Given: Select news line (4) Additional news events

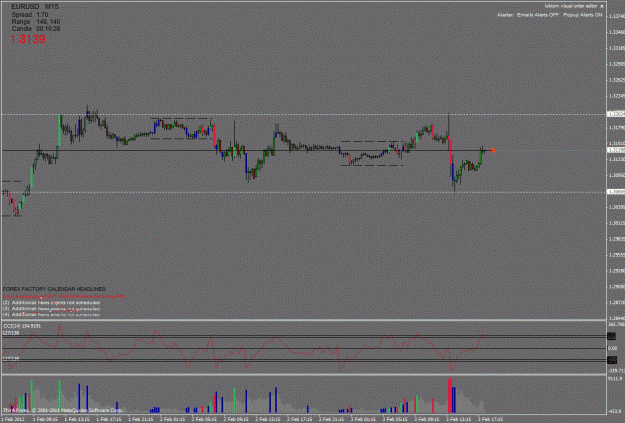Looking at the screenshot, I should pyautogui.click(x=51, y=315).
